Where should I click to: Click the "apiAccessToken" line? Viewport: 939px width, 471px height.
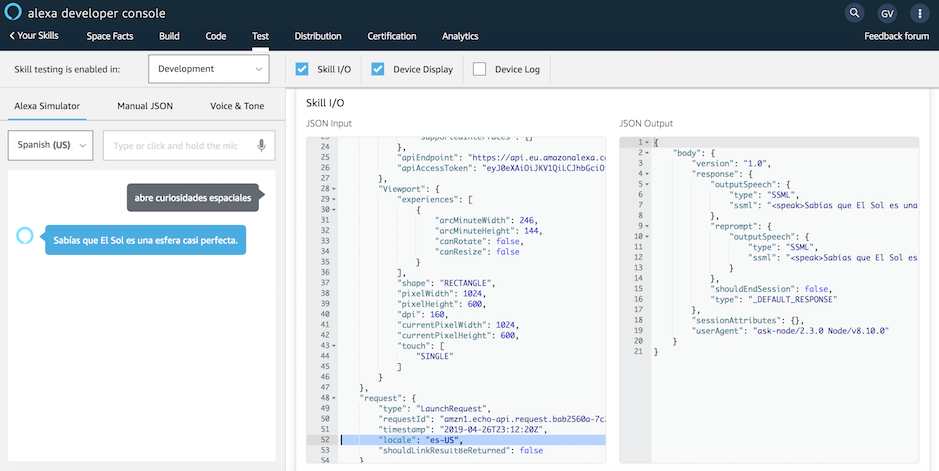pos(502,168)
